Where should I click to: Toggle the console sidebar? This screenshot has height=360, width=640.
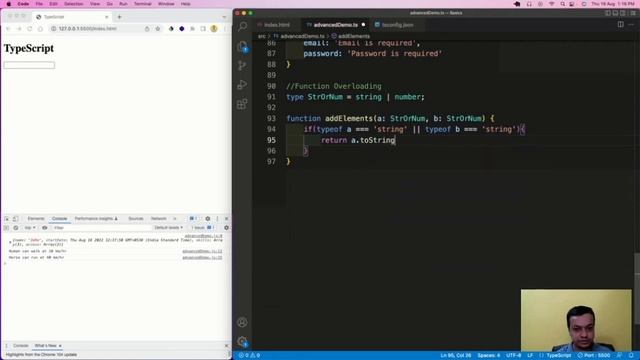6,228
